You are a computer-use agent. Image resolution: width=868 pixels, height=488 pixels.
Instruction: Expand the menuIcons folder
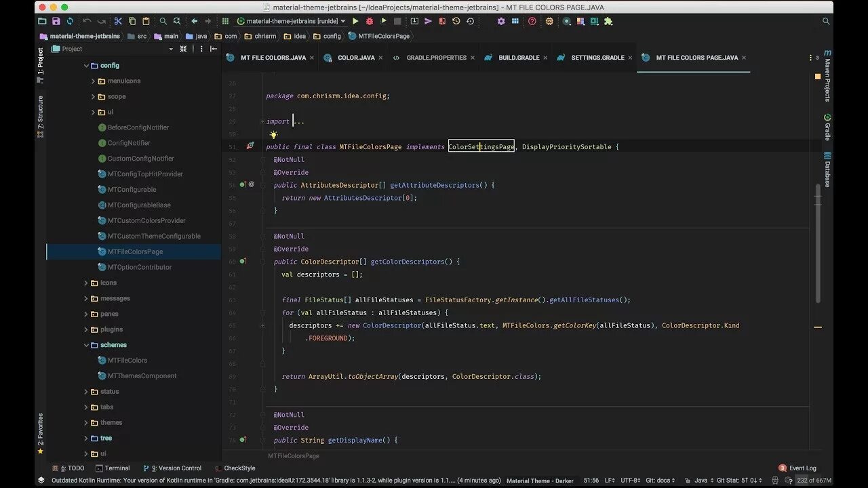tap(93, 81)
